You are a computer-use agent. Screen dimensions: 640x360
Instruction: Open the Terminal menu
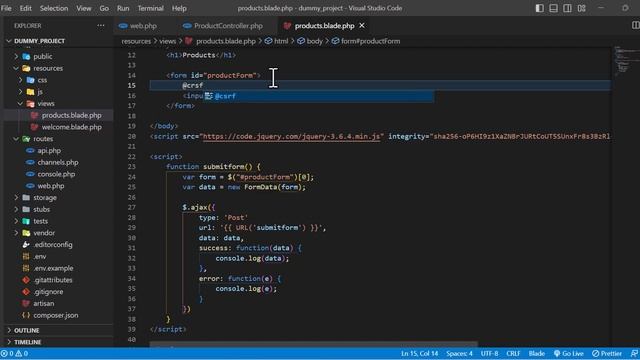pyautogui.click(x=150, y=8)
